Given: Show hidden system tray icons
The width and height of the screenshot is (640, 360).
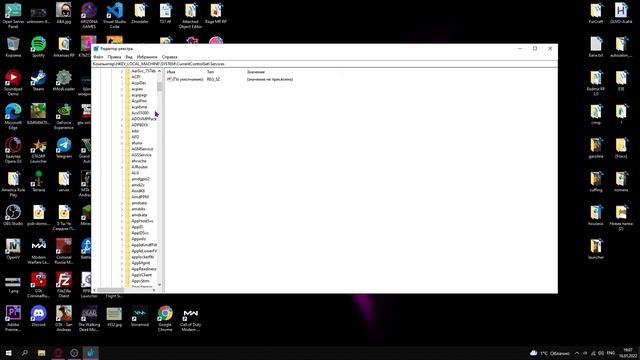Looking at the screenshot, I should 577,353.
